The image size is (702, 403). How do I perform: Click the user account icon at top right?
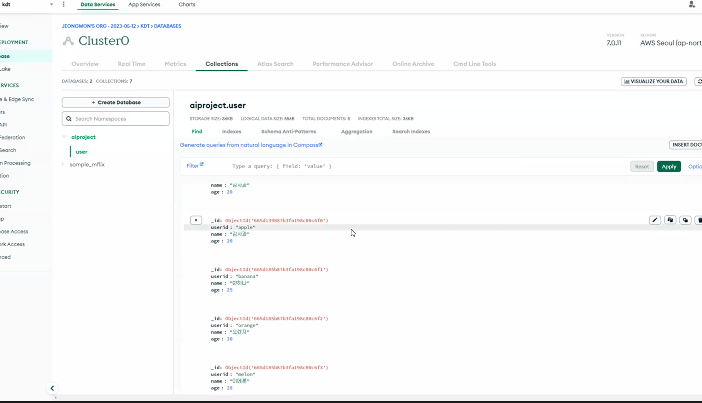[x=692, y=4]
